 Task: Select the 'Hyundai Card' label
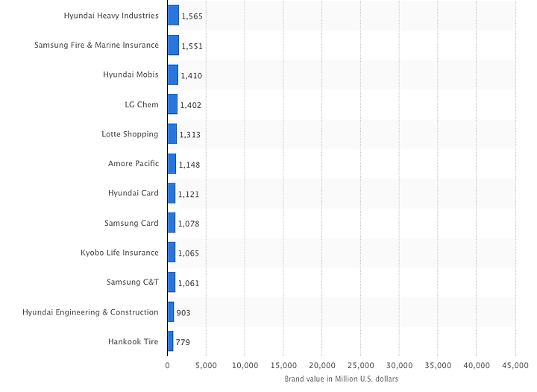tap(134, 193)
